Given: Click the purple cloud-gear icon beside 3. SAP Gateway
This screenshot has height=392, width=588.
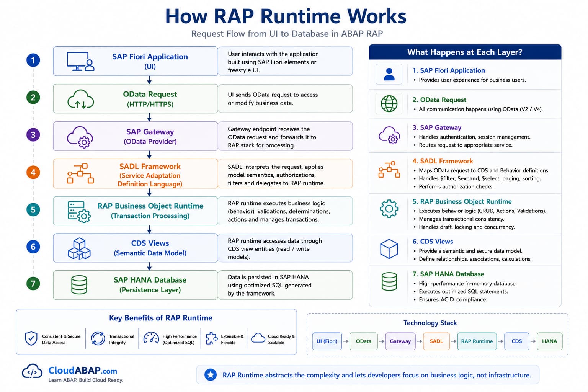Looking at the screenshot, I should pos(389,135).
